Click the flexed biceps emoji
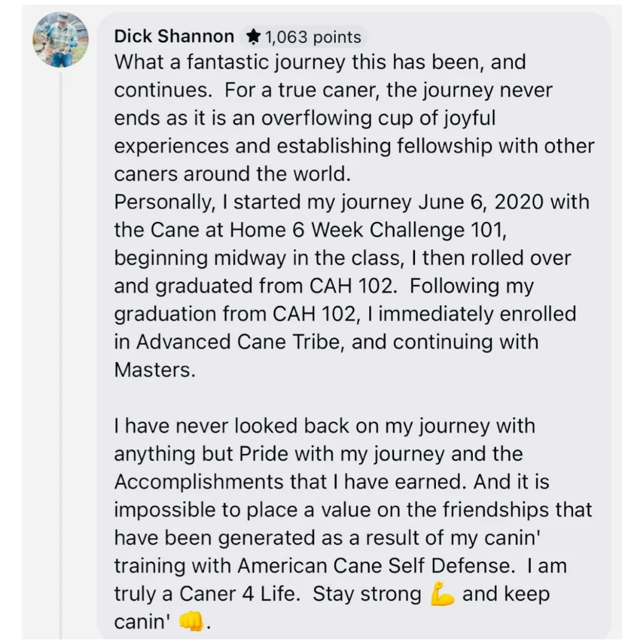 (x=442, y=593)
